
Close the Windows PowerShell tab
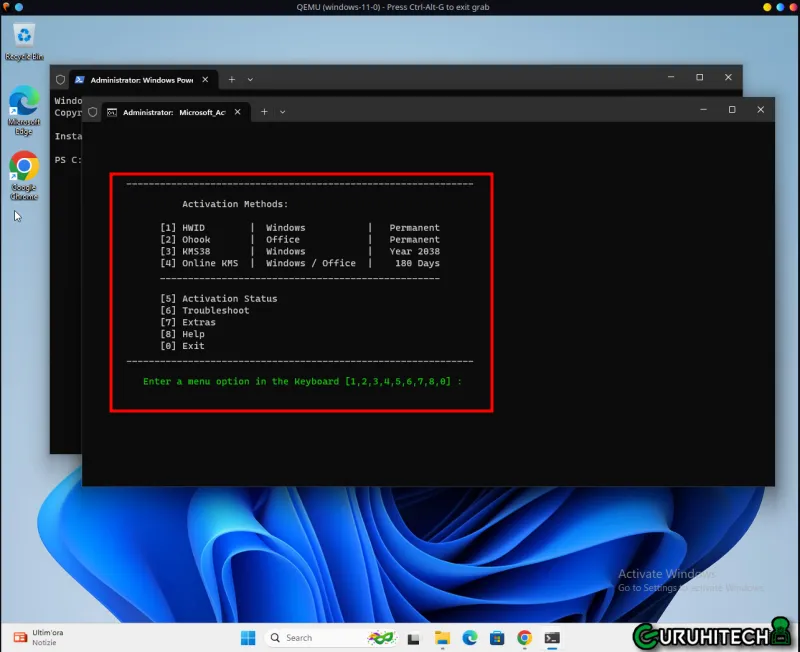pyautogui.click(x=205, y=80)
